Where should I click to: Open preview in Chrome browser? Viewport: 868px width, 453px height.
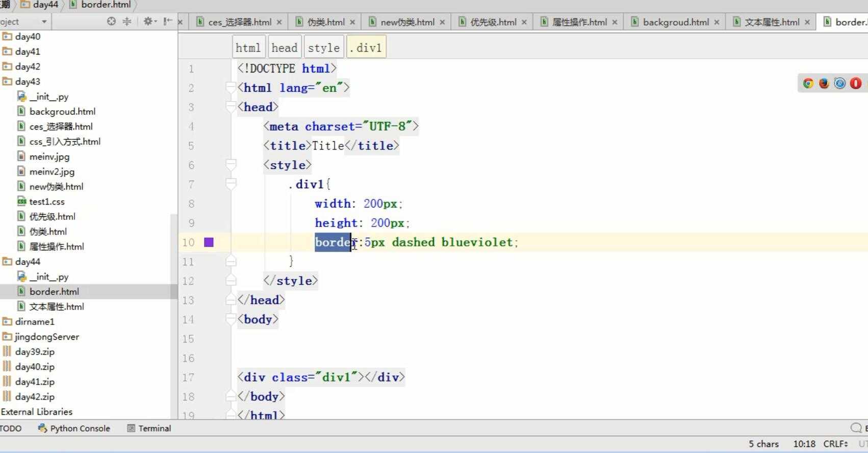tap(808, 83)
